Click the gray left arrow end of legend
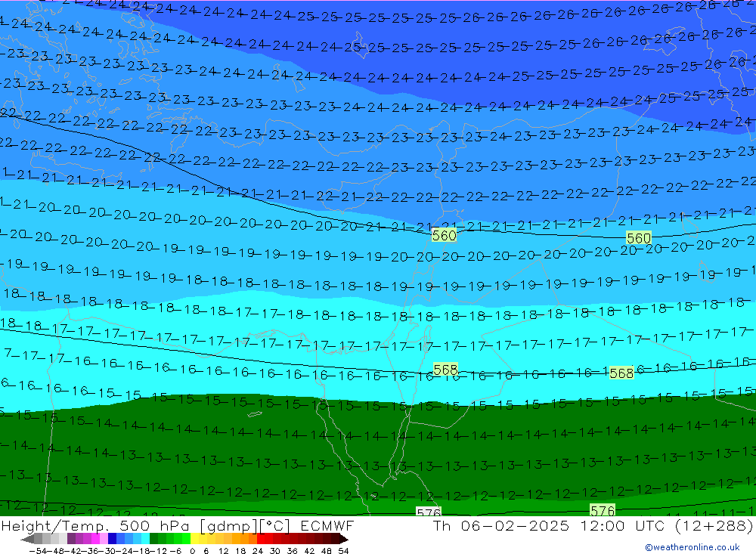Screen dimensions: 756x554 click(x=27, y=538)
